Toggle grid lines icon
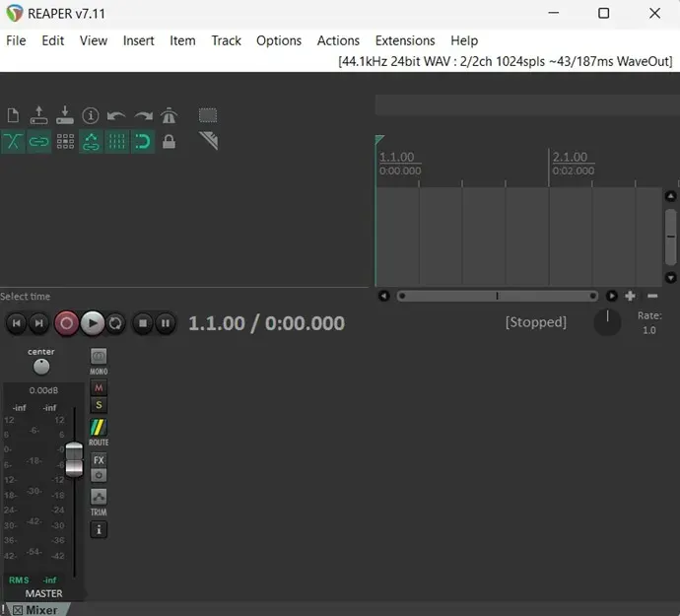Viewport: 680px width, 616px height. (x=116, y=141)
